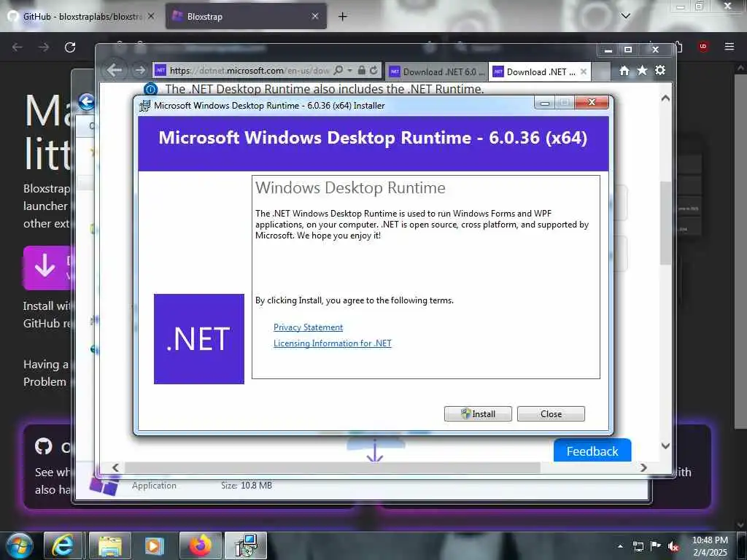The image size is (747, 560).
Task: Open Windows Media Player from taskbar
Action: [154, 545]
